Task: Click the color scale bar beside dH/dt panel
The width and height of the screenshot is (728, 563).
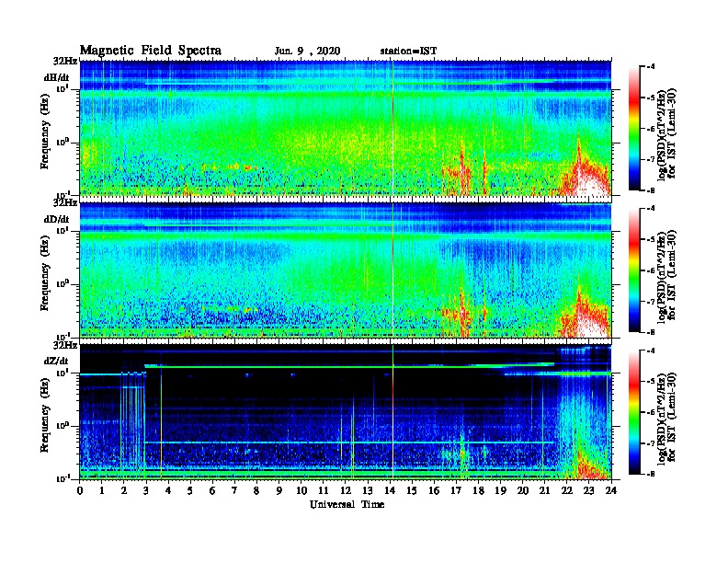Action: coord(634,128)
